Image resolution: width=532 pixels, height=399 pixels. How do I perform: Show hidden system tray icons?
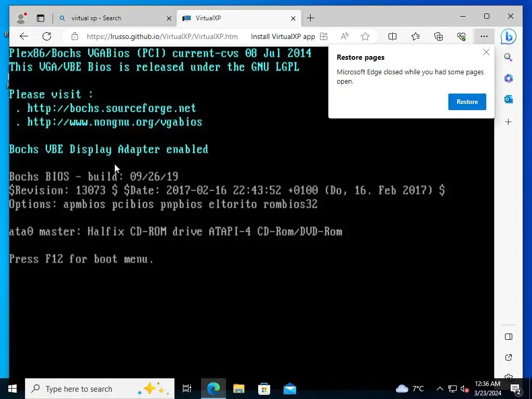click(440, 389)
